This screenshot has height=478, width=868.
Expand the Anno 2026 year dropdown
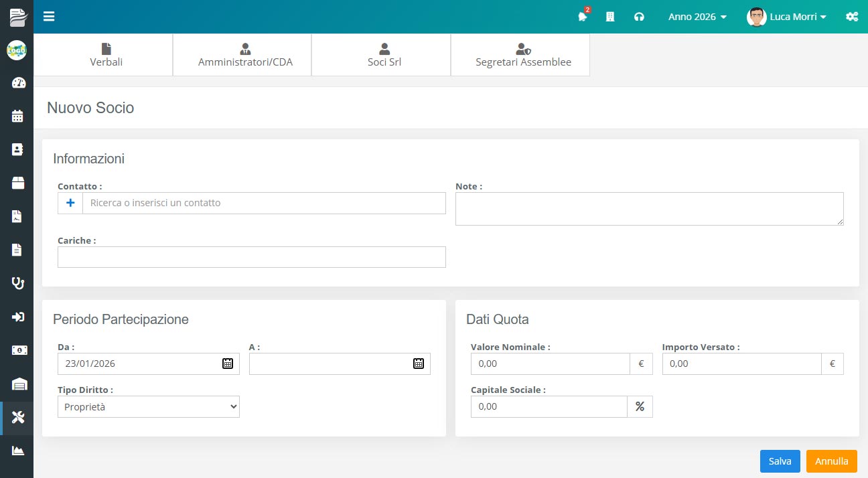(x=697, y=17)
